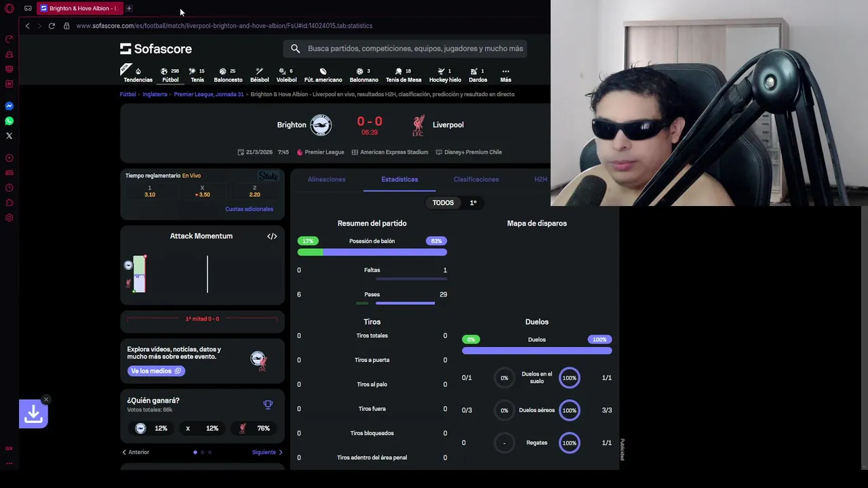Click the Attack Momentum graph
This screenshot has height=488, width=868.
point(202,274)
